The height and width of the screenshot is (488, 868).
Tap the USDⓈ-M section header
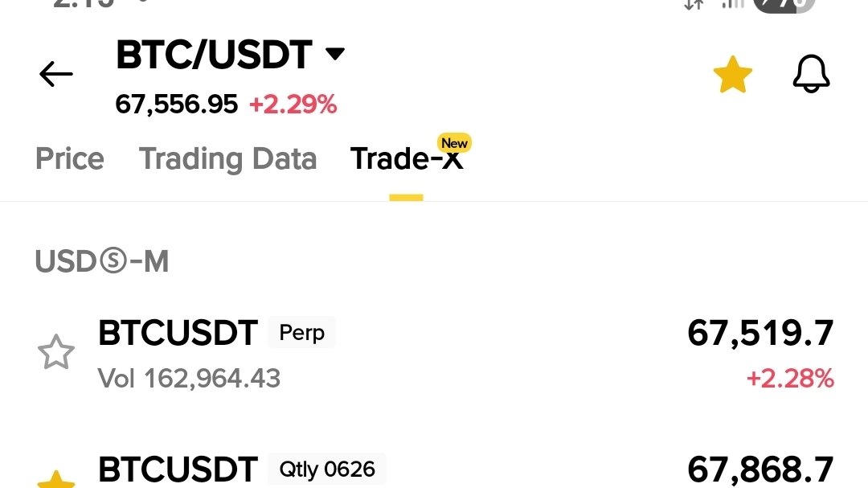[x=102, y=261]
